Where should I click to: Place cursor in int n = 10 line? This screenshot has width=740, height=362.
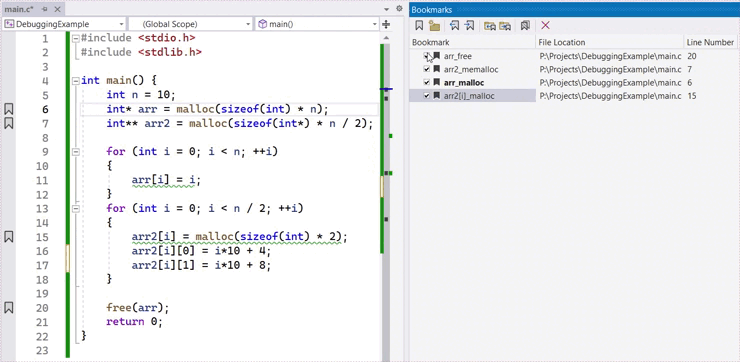141,95
